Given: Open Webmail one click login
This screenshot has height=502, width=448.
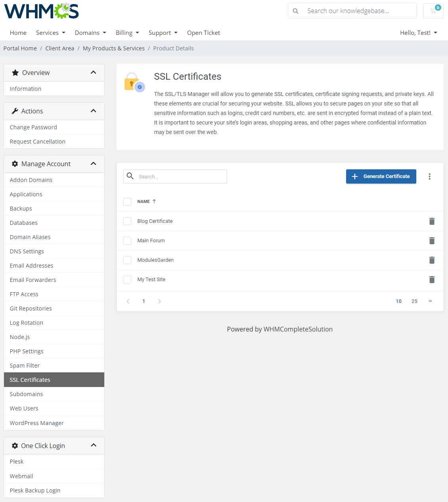Looking at the screenshot, I should 54,476.
